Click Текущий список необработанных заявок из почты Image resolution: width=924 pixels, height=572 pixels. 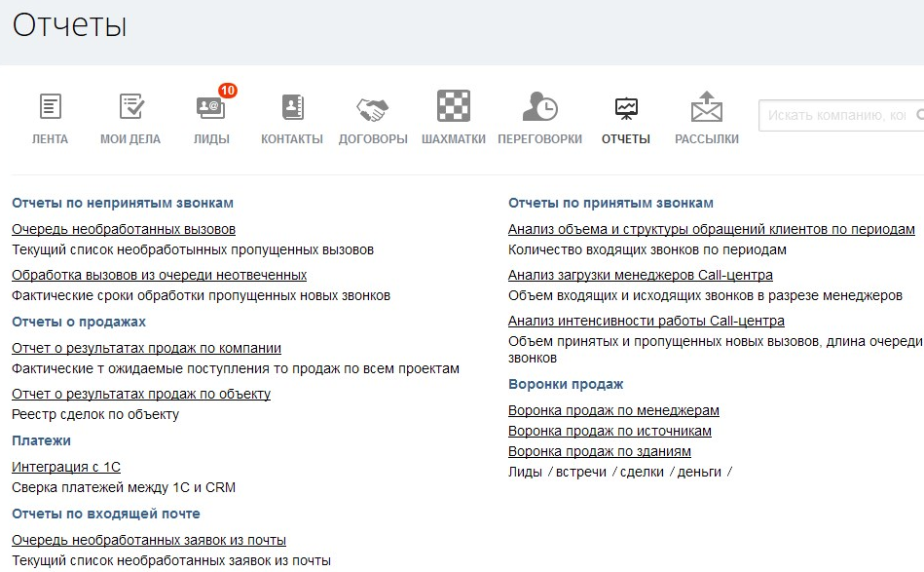coord(171,561)
